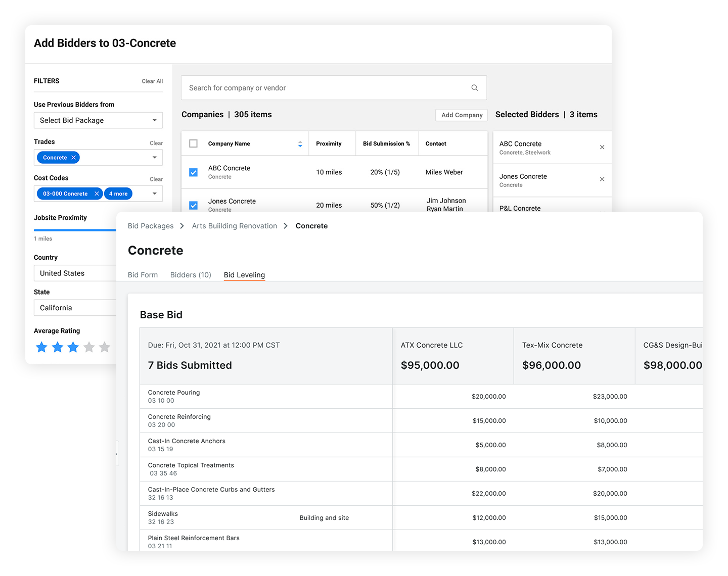Image resolution: width=728 pixels, height=576 pixels.
Task: Remove ABC Concrete from Selected Bidders
Action: (602, 147)
